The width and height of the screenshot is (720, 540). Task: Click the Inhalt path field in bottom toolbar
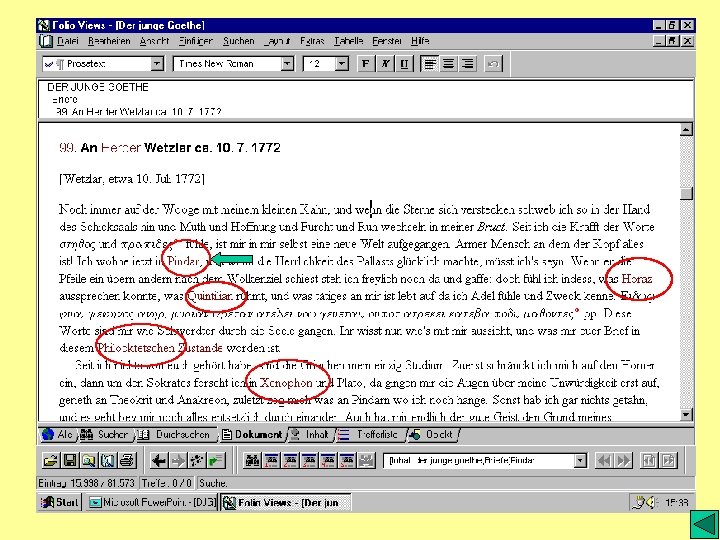click(485, 460)
